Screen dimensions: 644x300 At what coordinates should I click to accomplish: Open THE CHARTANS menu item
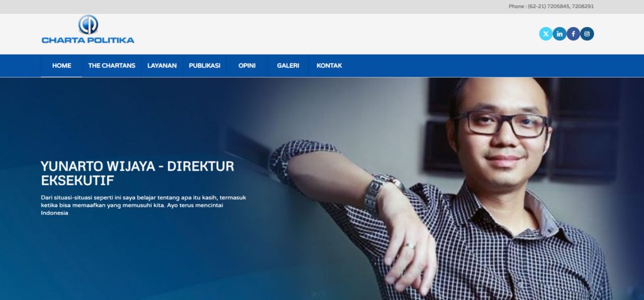pos(112,66)
